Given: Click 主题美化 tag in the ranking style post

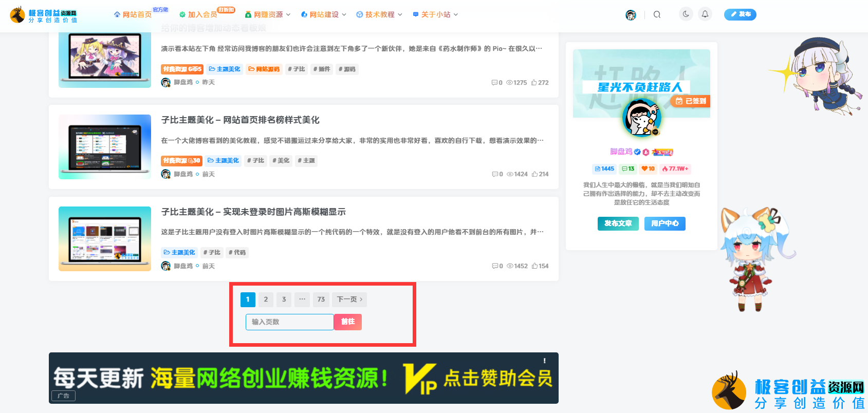Looking at the screenshot, I should pos(224,161).
